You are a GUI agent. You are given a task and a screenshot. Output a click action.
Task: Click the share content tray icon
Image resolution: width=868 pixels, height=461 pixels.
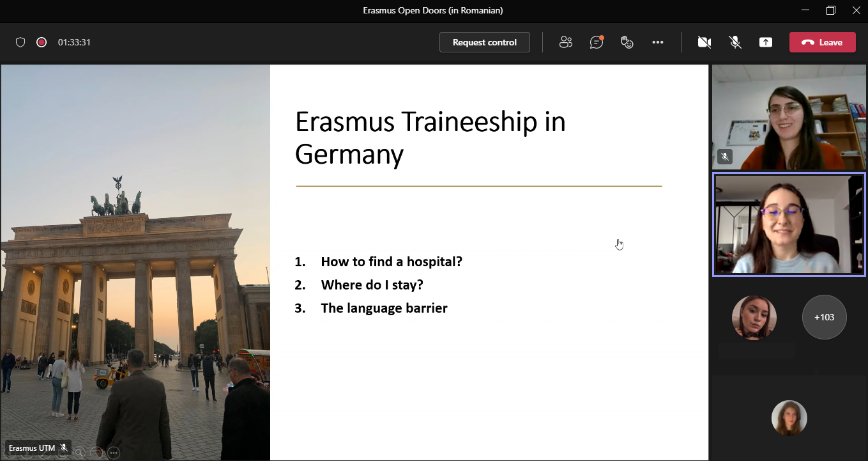tap(766, 42)
